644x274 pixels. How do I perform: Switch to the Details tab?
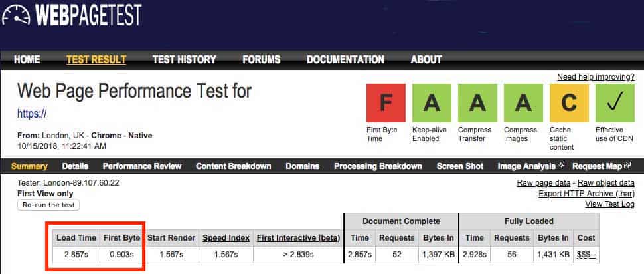[75, 166]
